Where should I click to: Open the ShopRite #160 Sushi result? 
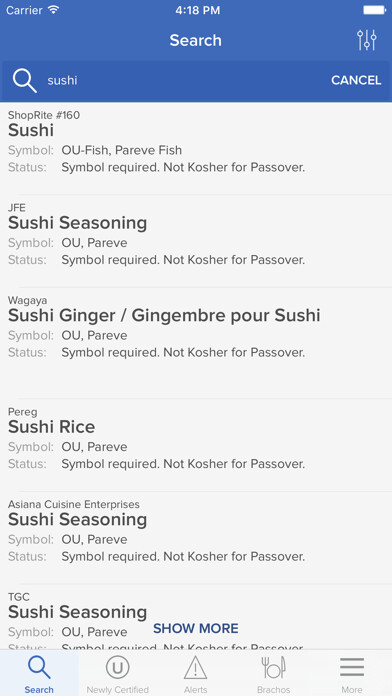click(x=196, y=148)
